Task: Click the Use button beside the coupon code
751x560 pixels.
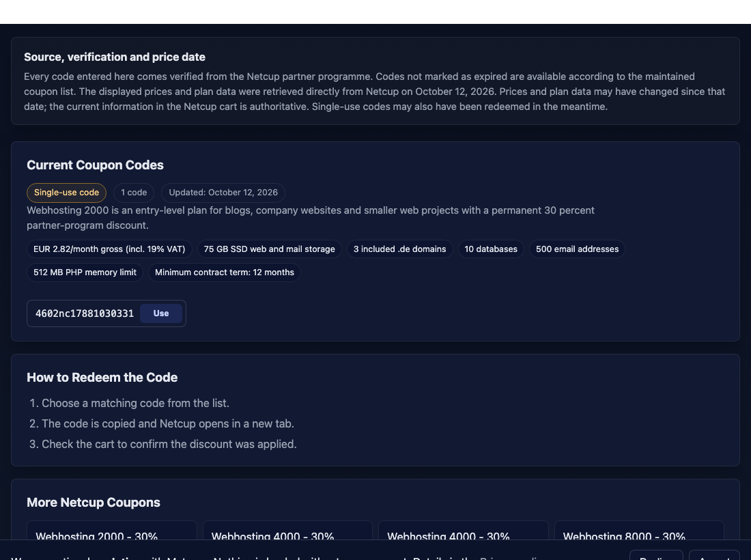Action: pyautogui.click(x=161, y=313)
